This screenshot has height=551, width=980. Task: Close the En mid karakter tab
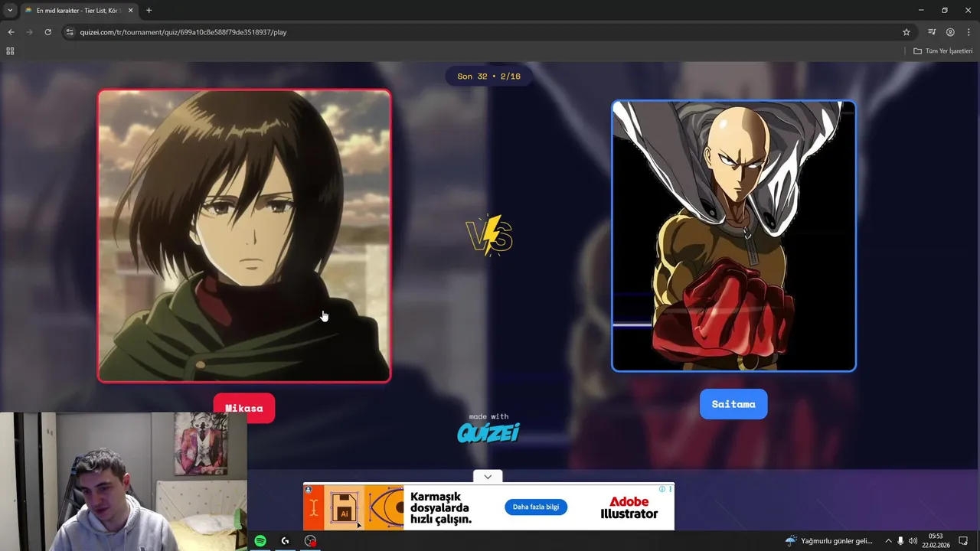click(130, 11)
